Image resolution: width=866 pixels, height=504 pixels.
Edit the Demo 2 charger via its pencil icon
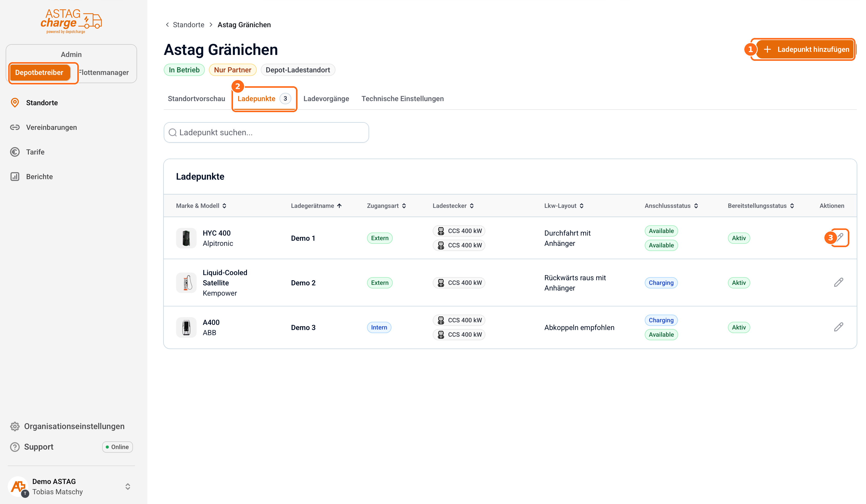pos(839,282)
